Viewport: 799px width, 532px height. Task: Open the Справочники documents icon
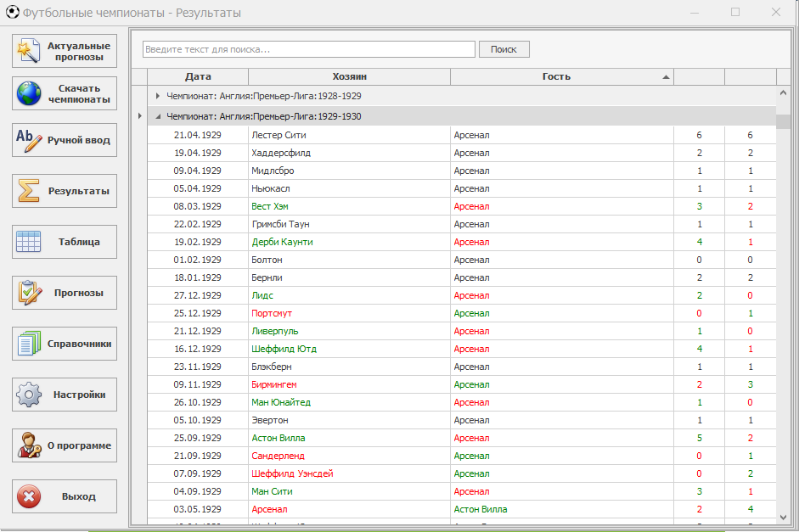pos(29,344)
